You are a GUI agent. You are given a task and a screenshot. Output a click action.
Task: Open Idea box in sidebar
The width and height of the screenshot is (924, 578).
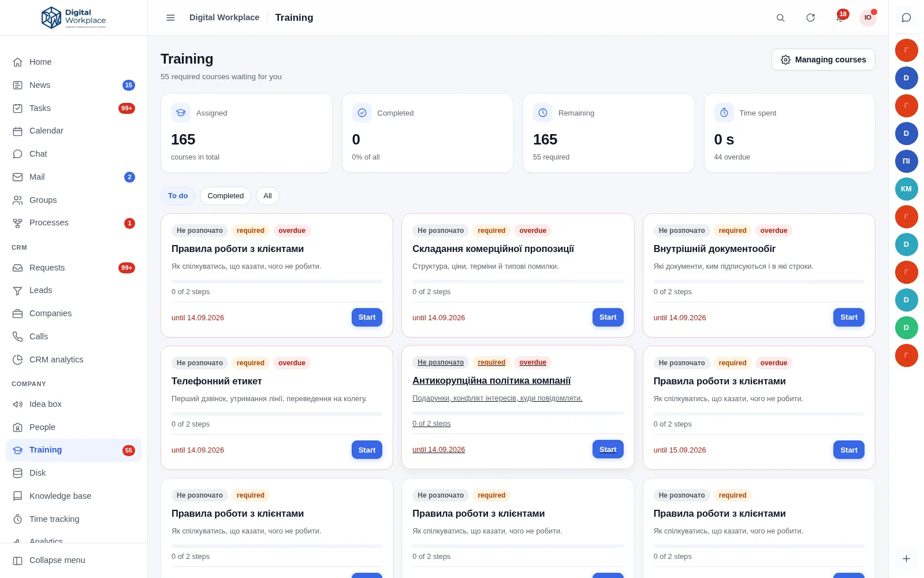73,404
